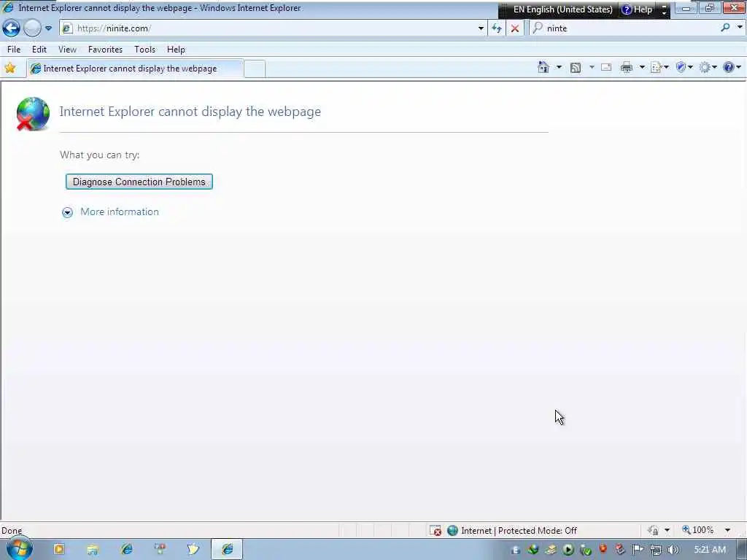Click the Favorites star icon
Screen dimensions: 747x560
pos(10,68)
